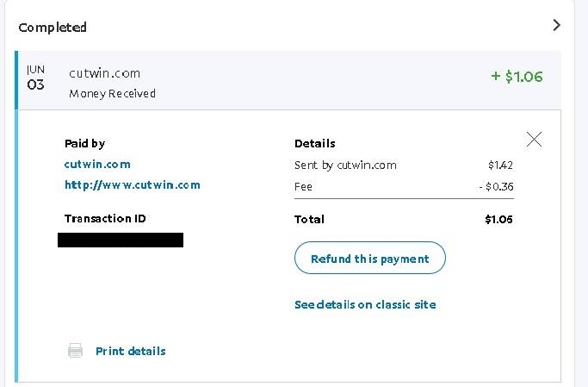Click the Transaction ID heading
This screenshot has height=387, width=588.
pos(105,218)
